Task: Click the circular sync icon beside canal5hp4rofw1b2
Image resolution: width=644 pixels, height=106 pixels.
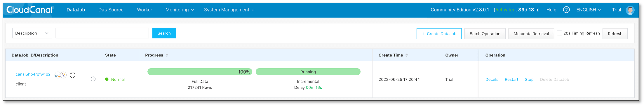Action: [x=73, y=75]
